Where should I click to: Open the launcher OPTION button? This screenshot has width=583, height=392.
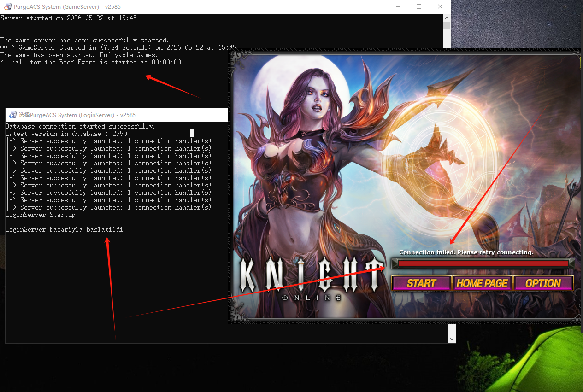pos(543,283)
